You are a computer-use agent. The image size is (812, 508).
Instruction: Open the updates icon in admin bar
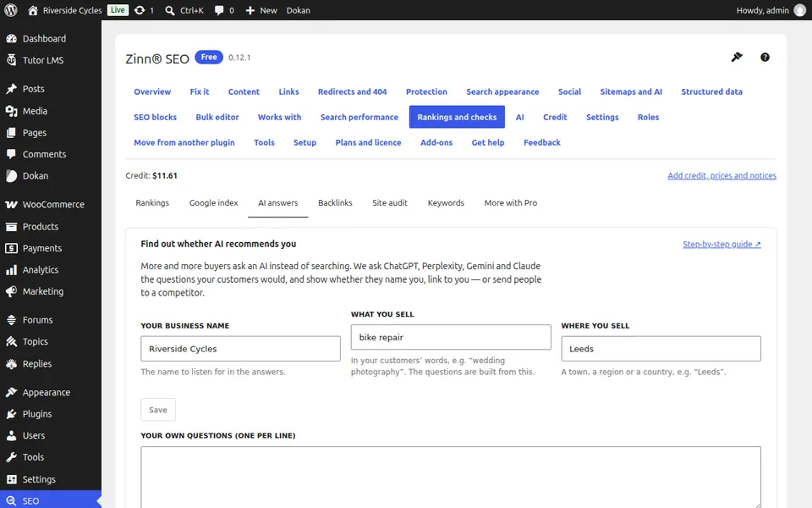[144, 10]
